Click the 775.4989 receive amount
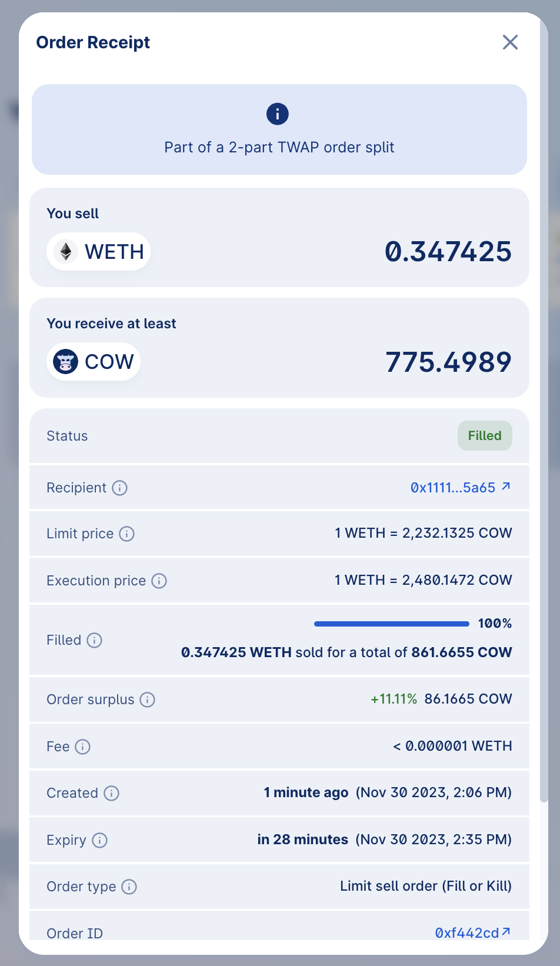 click(448, 362)
